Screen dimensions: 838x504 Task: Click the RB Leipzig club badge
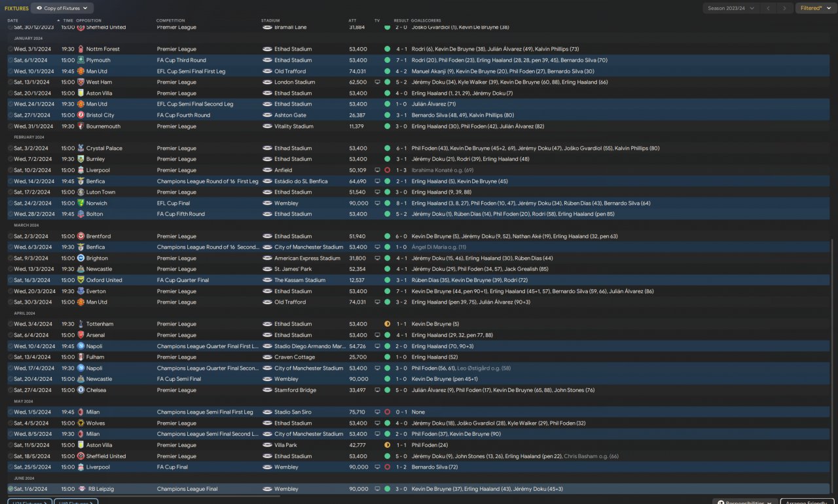[x=81, y=489]
